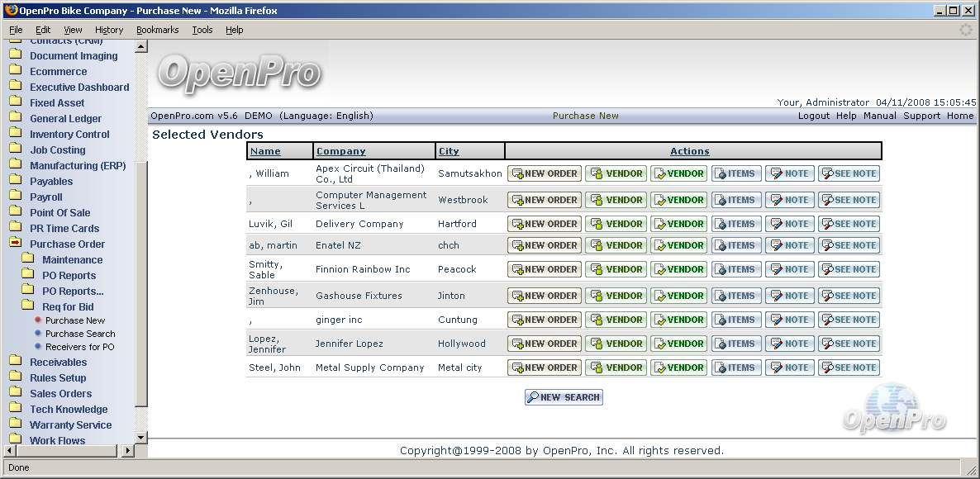This screenshot has height=479, width=980.
Task: Click the New Search magnifier button
Action: [x=564, y=397]
